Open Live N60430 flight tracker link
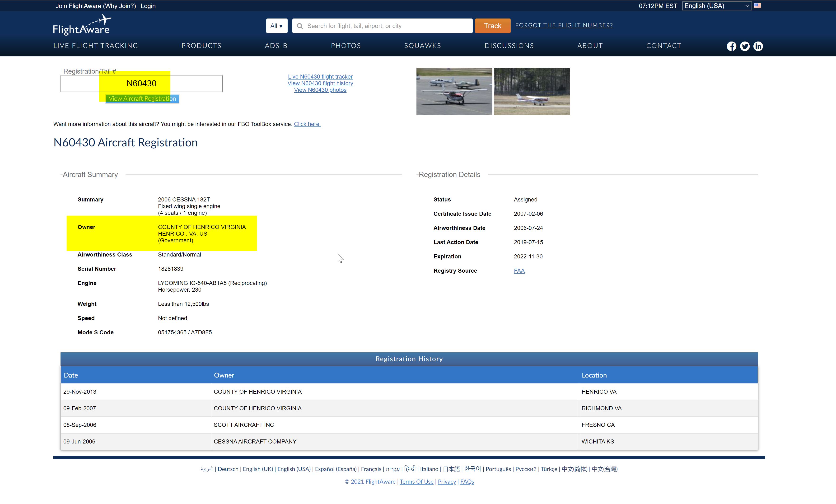Image resolution: width=836 pixels, height=504 pixels. tap(320, 77)
